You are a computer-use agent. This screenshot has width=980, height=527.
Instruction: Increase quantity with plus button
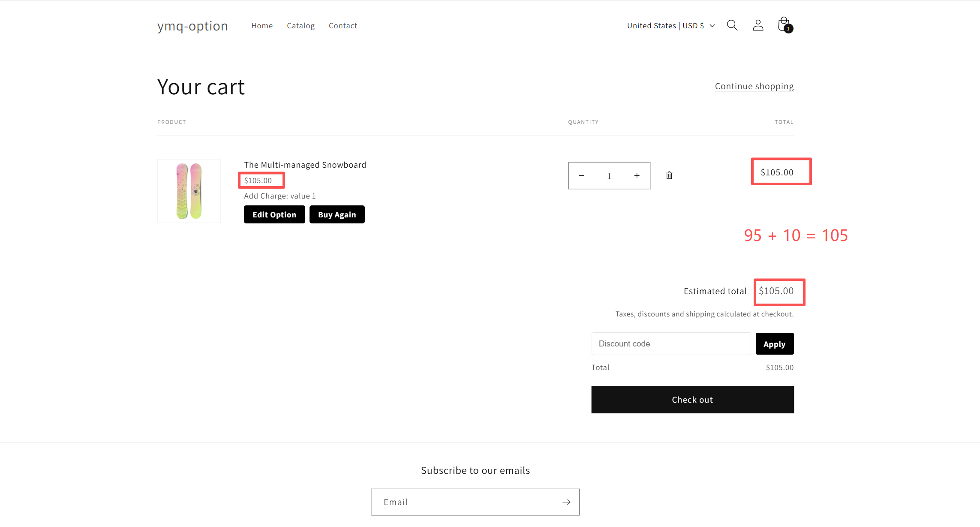(x=637, y=176)
